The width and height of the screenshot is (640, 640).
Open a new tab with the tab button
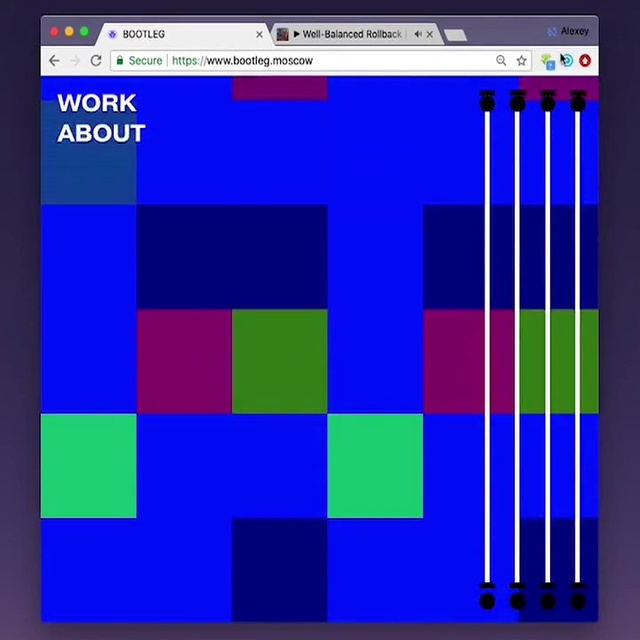coord(455,35)
